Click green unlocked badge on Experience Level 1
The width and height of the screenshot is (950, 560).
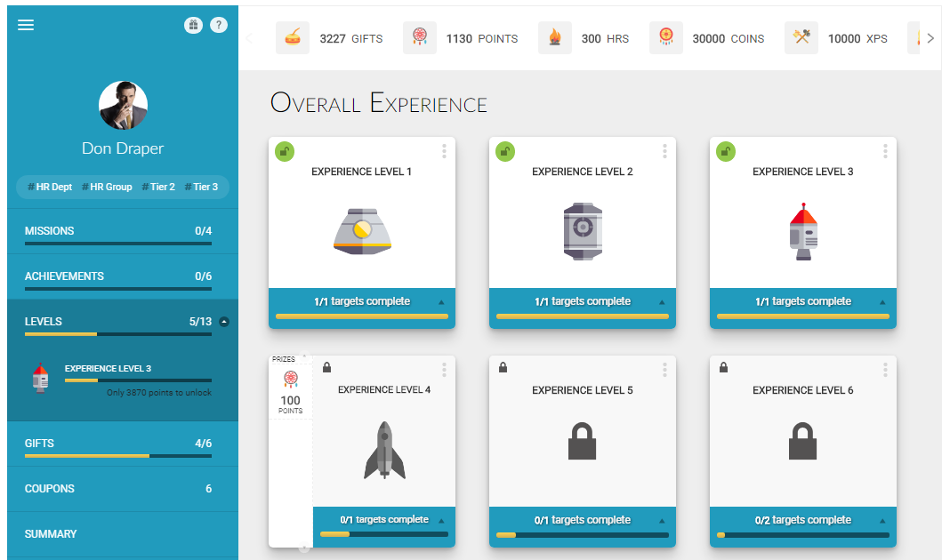(x=284, y=151)
